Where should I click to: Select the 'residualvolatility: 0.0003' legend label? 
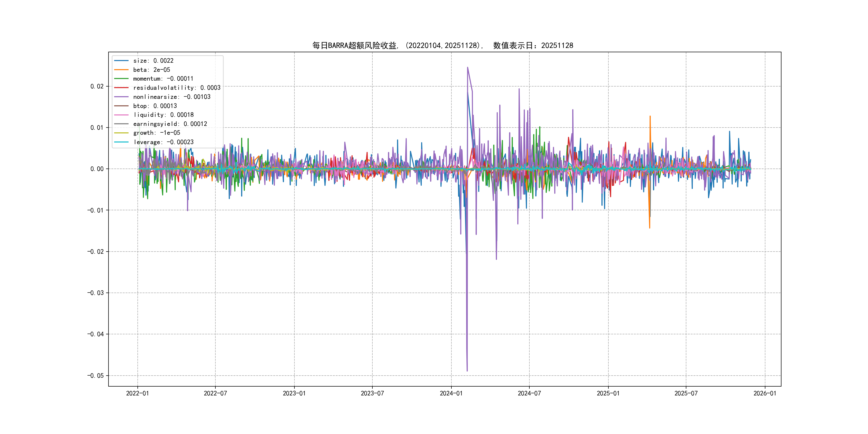177,88
